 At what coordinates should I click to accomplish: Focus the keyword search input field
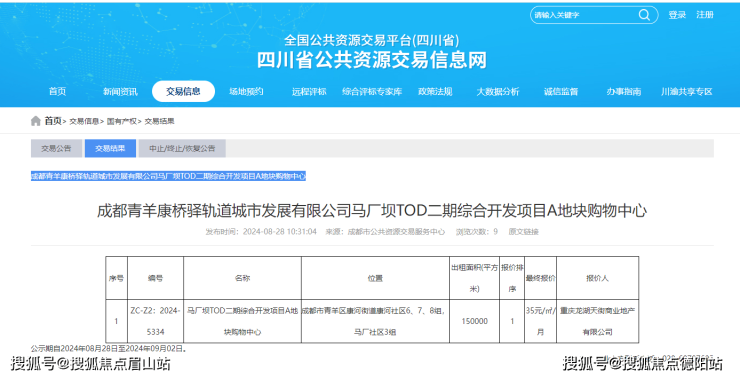(584, 15)
